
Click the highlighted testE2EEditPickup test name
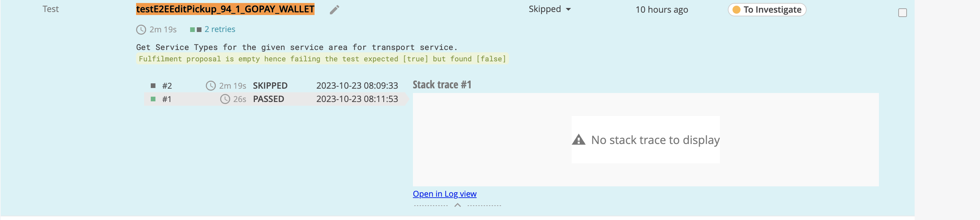(x=225, y=8)
